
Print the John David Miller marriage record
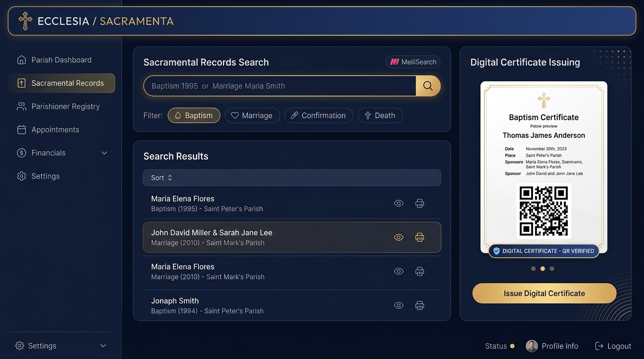point(420,237)
